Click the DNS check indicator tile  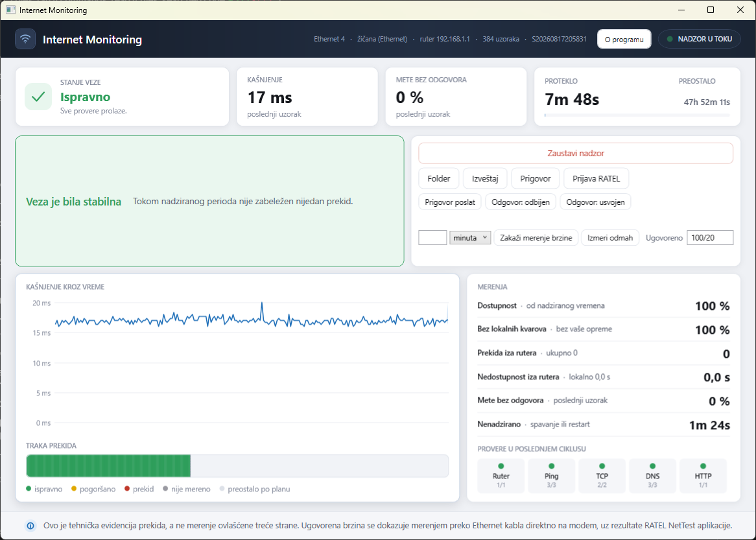652,475
